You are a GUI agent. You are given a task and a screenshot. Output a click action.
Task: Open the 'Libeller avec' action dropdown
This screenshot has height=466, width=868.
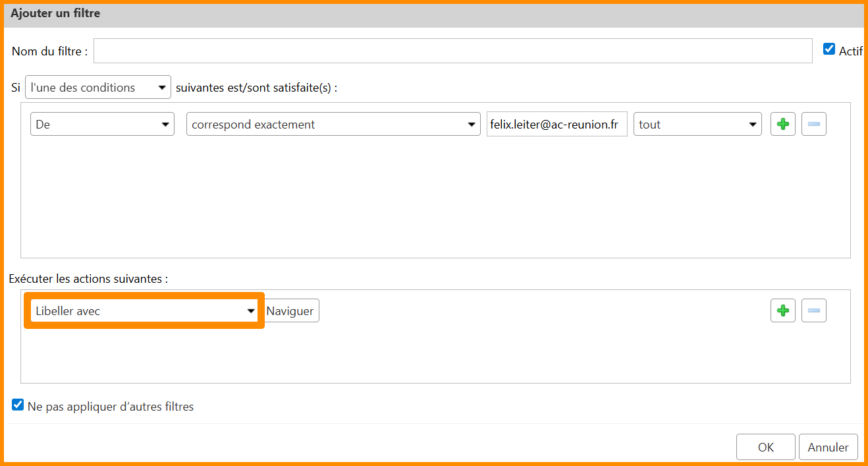144,311
